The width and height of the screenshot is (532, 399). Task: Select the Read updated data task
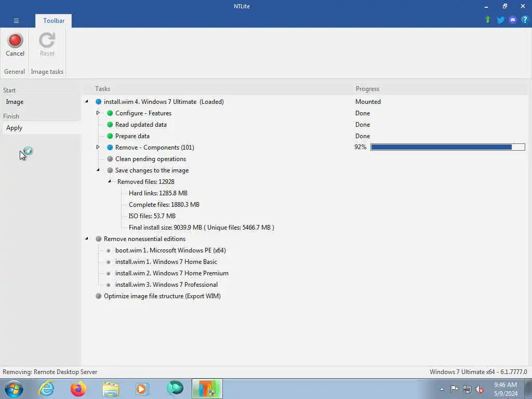tap(141, 125)
